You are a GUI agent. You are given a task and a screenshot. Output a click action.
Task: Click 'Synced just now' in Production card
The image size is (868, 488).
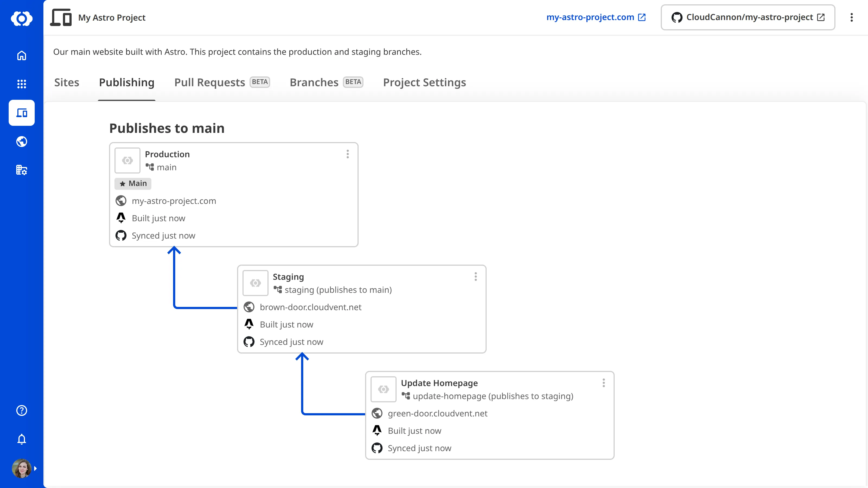pos(163,236)
